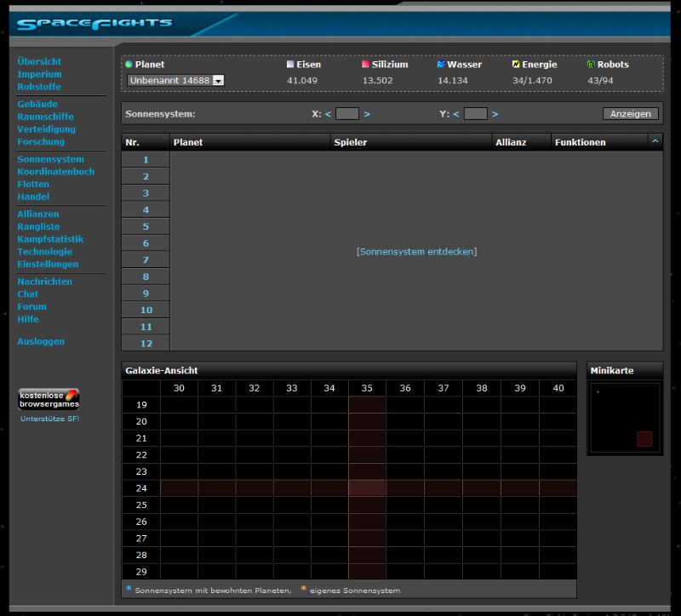681x616 pixels.
Task: Click the Energie resource icon
Action: (x=516, y=65)
